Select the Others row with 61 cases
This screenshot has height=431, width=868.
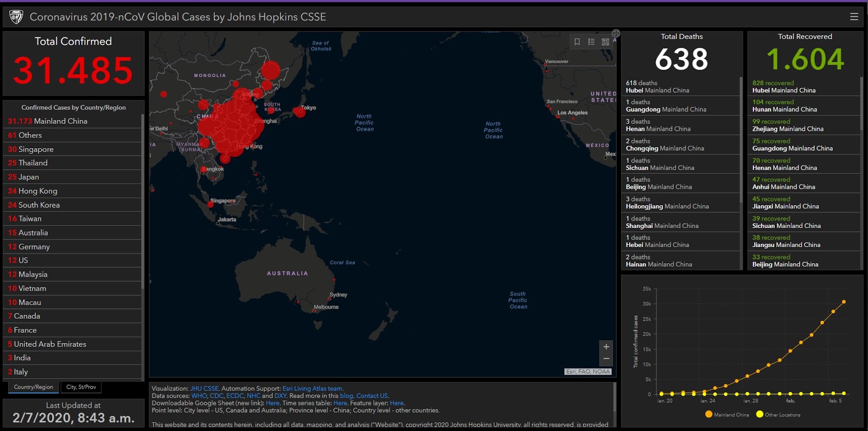click(72, 135)
